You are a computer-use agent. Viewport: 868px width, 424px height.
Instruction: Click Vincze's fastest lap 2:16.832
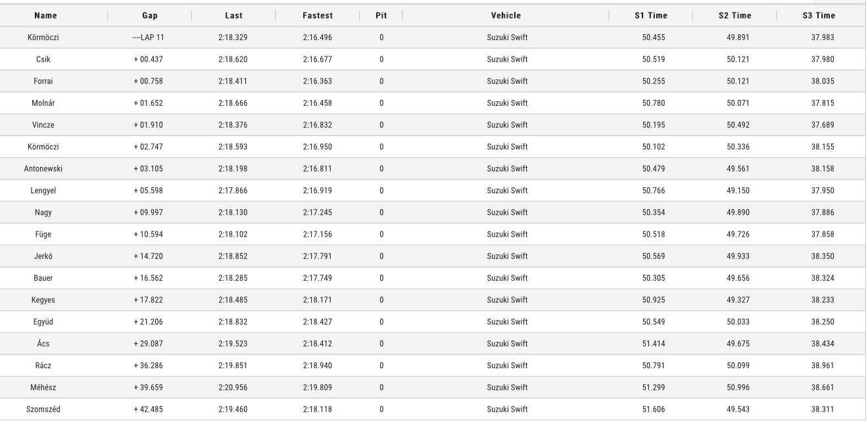click(317, 125)
